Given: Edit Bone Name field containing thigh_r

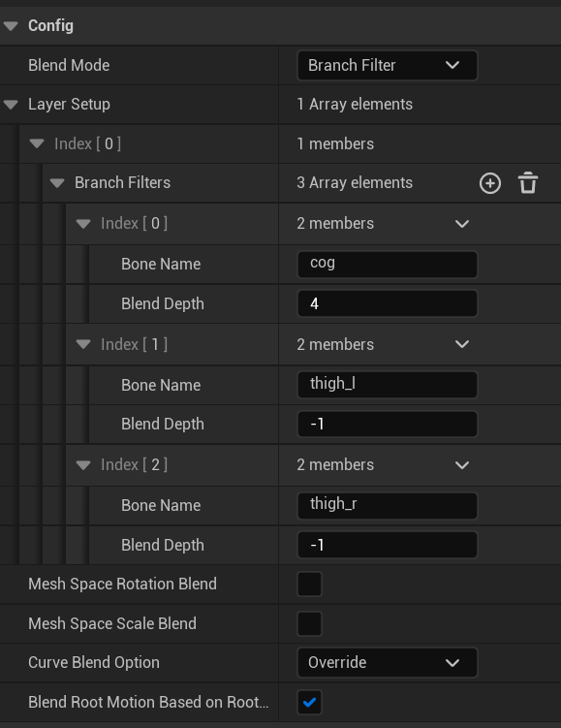Looking at the screenshot, I should 387,506.
